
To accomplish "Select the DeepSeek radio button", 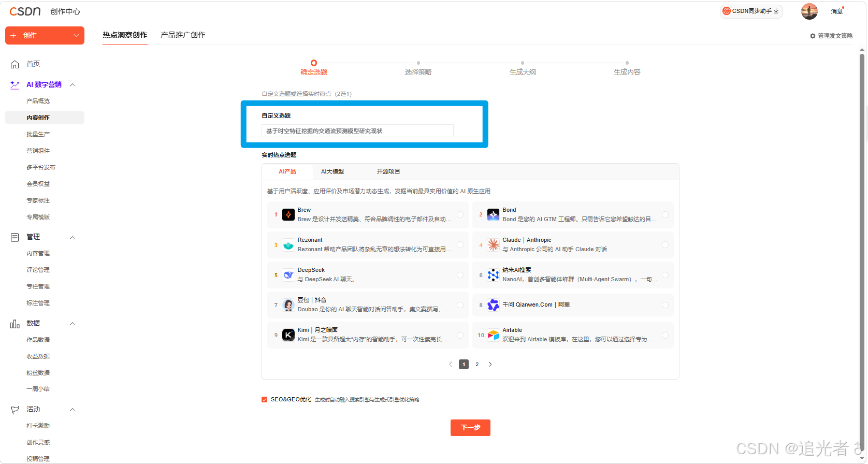I will (x=460, y=275).
